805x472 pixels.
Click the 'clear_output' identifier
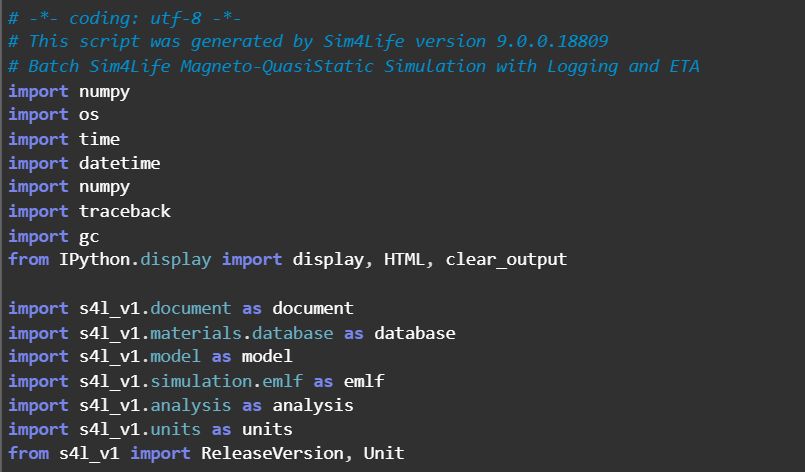pos(506,259)
